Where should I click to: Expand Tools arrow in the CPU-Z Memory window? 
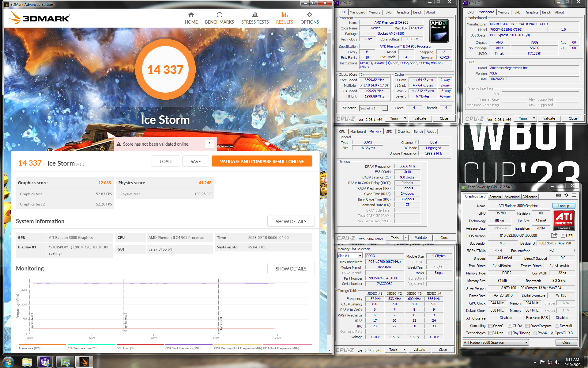(406, 238)
